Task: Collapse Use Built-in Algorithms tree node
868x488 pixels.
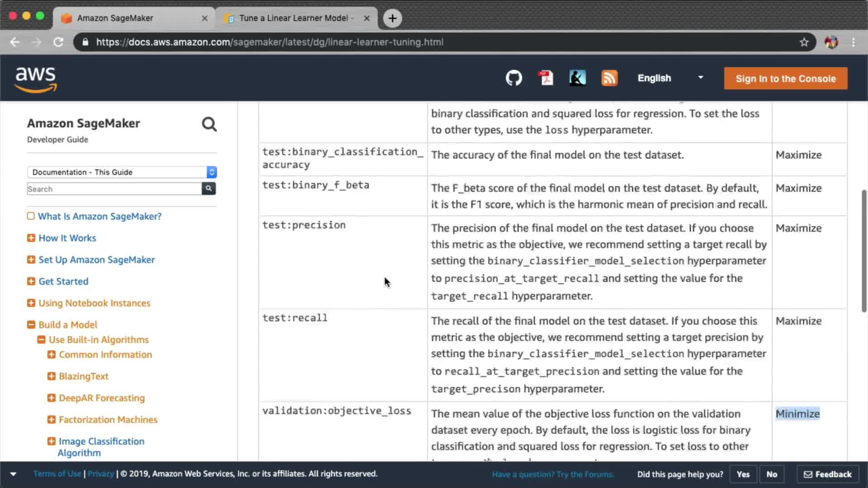Action: tap(41, 339)
